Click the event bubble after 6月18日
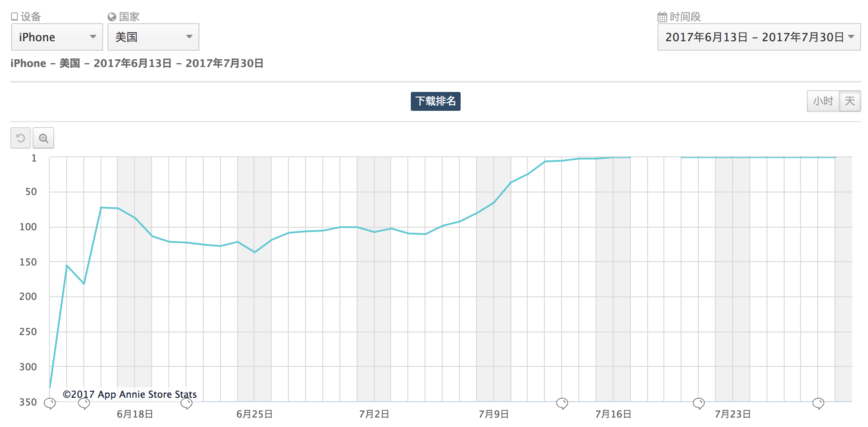Screen dimensions: 868x427 point(186,403)
